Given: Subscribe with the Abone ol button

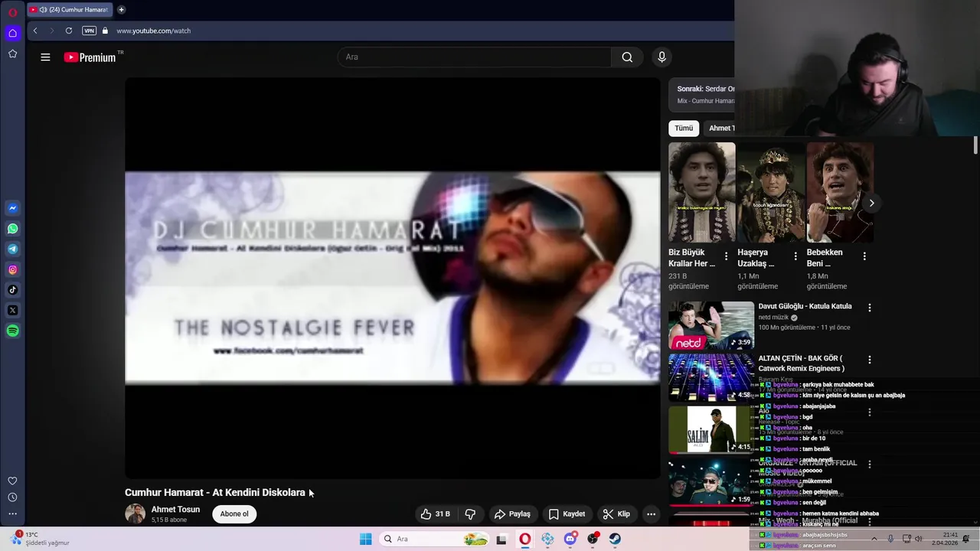Looking at the screenshot, I should 234,514.
